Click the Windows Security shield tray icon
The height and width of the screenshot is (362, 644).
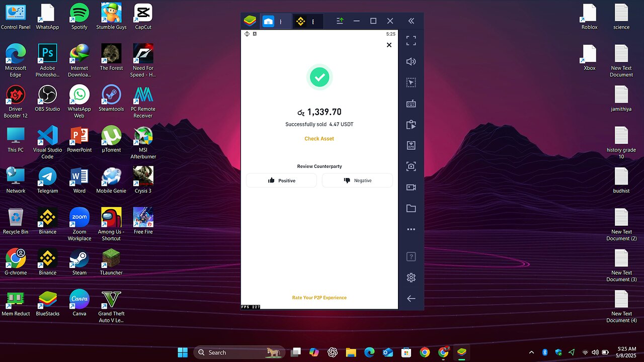point(558,352)
